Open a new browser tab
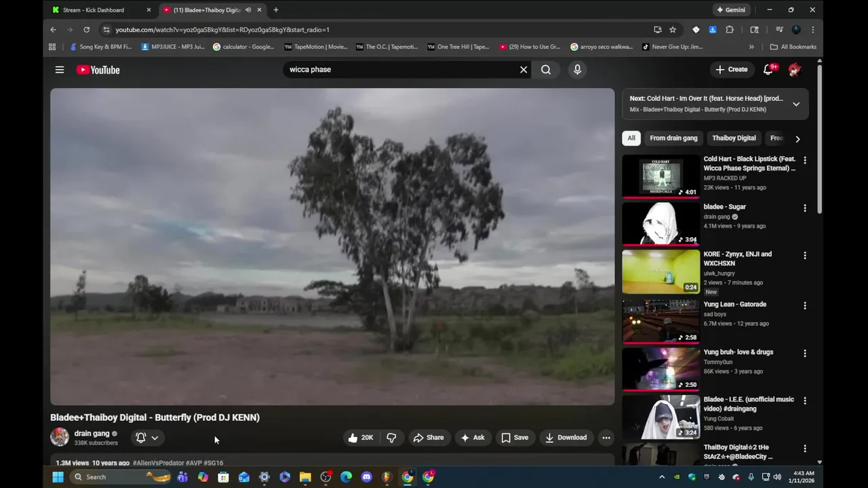The width and height of the screenshot is (868, 488). pyautogui.click(x=275, y=10)
